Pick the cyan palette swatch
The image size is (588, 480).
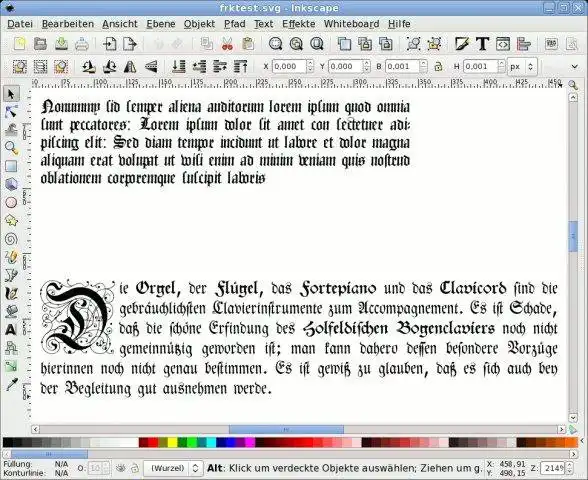click(x=211, y=442)
